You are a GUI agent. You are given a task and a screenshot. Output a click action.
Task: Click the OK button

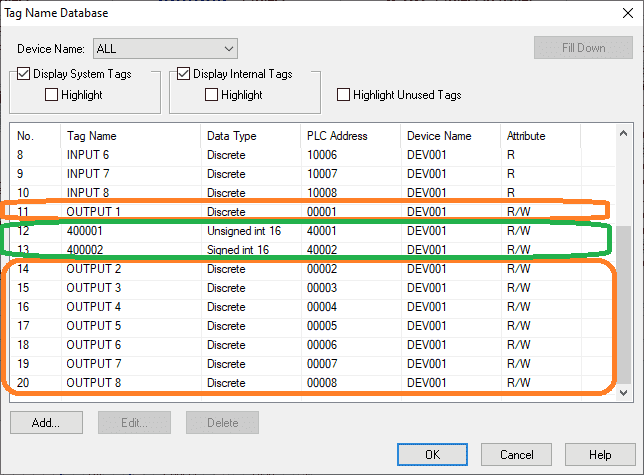pos(432,454)
